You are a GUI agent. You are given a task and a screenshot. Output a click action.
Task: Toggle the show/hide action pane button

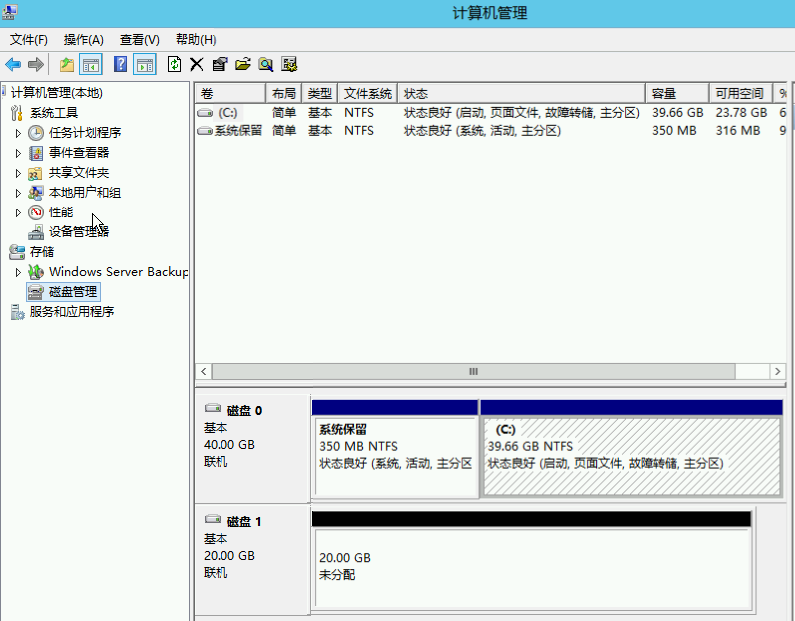[x=145, y=65]
